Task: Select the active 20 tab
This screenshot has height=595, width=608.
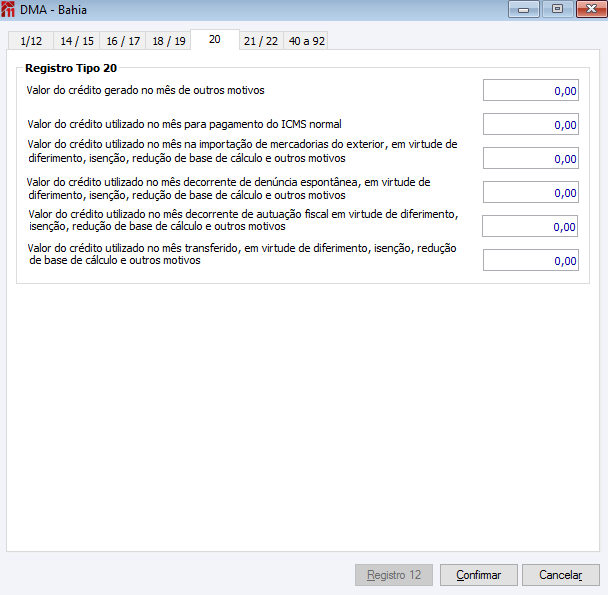Action: pyautogui.click(x=215, y=40)
